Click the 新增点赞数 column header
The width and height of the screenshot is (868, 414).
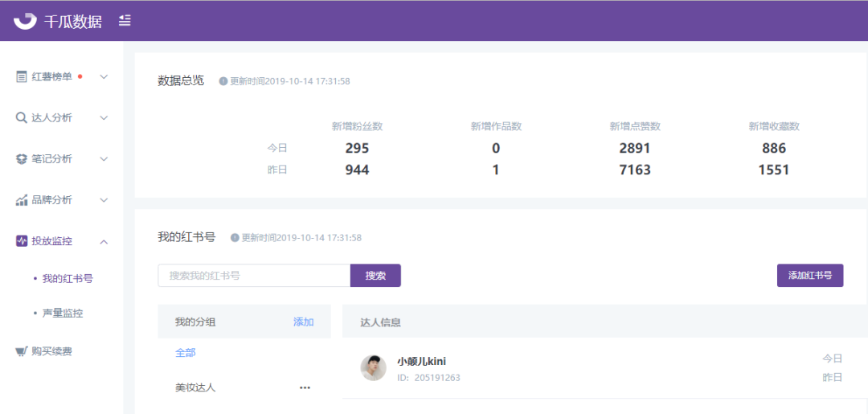coord(635,126)
